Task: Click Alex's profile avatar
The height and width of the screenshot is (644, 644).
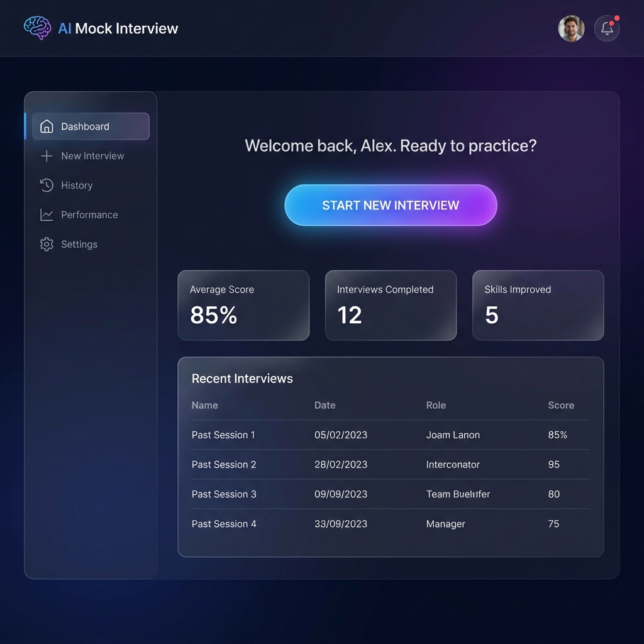Action: (x=571, y=28)
